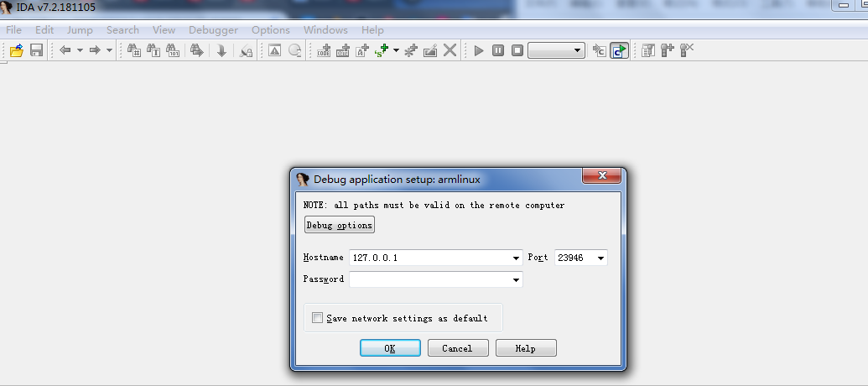
Task: Enable Save network settings as default checkbox
Action: (x=317, y=318)
